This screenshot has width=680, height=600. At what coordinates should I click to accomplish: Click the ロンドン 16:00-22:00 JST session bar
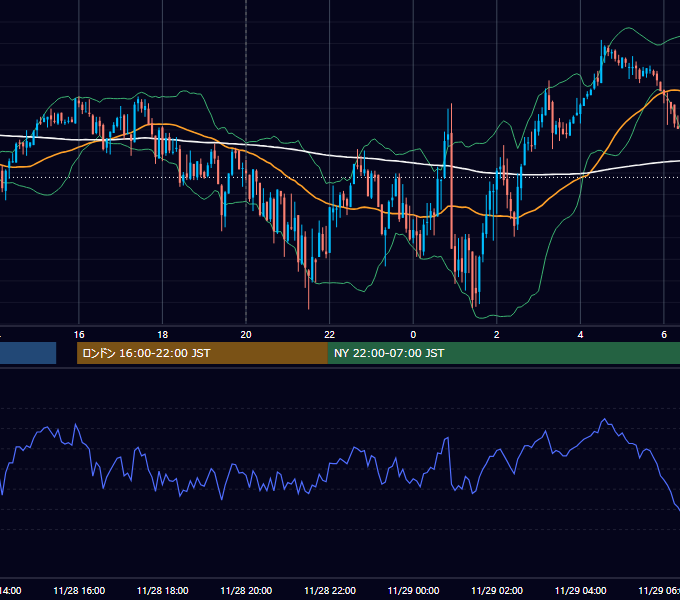[202, 353]
